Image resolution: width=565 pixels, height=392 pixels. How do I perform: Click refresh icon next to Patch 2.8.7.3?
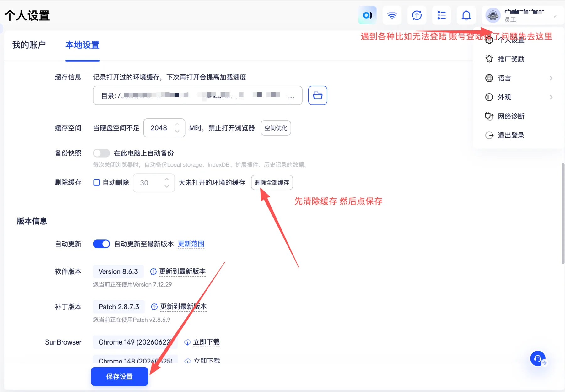[154, 307]
